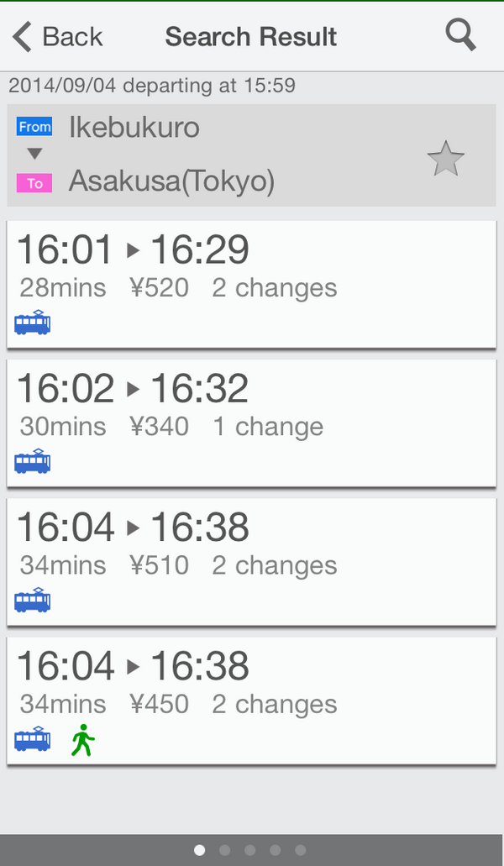Tap the Asakusa(Tokyo) destination field
The height and width of the screenshot is (866, 504).
click(x=171, y=181)
